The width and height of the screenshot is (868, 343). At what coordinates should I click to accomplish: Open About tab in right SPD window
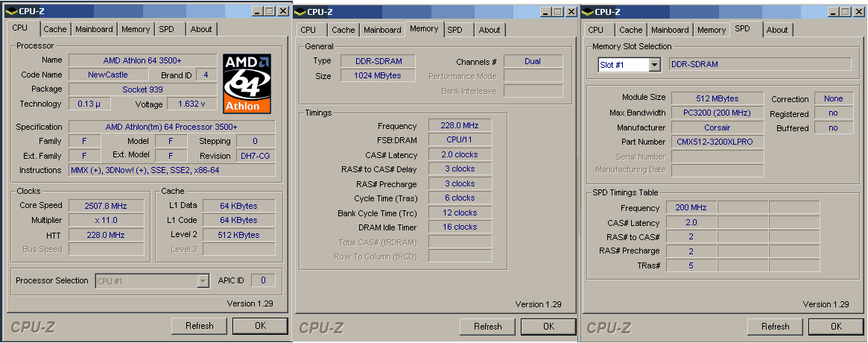pyautogui.click(x=776, y=30)
